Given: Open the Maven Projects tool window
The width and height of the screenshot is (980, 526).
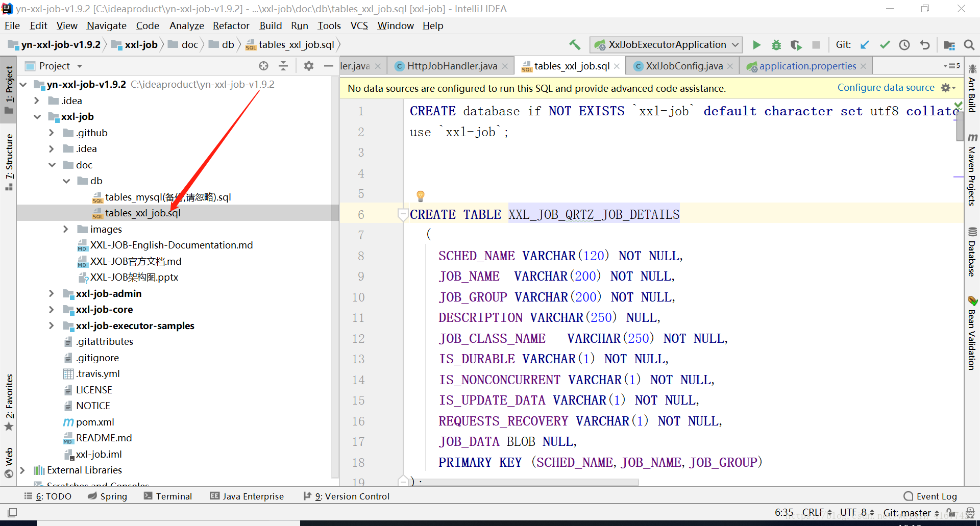Looking at the screenshot, I should (972, 169).
